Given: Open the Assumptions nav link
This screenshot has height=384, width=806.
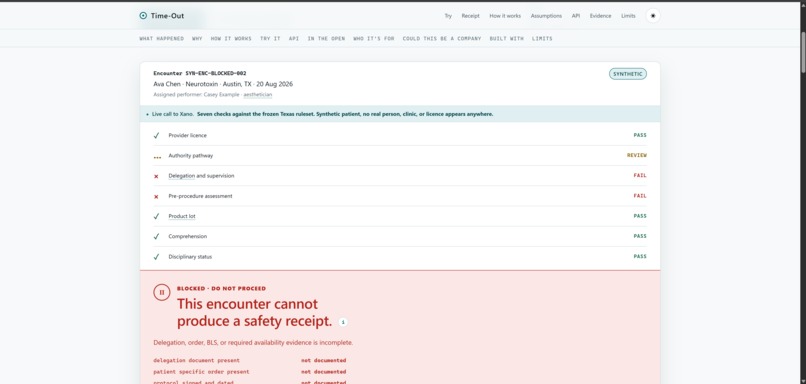Looking at the screenshot, I should [546, 16].
